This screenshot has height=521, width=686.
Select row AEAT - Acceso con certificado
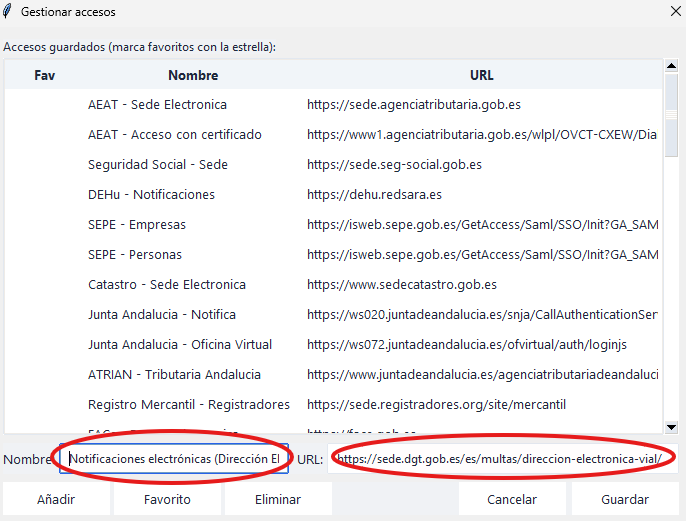click(333, 134)
